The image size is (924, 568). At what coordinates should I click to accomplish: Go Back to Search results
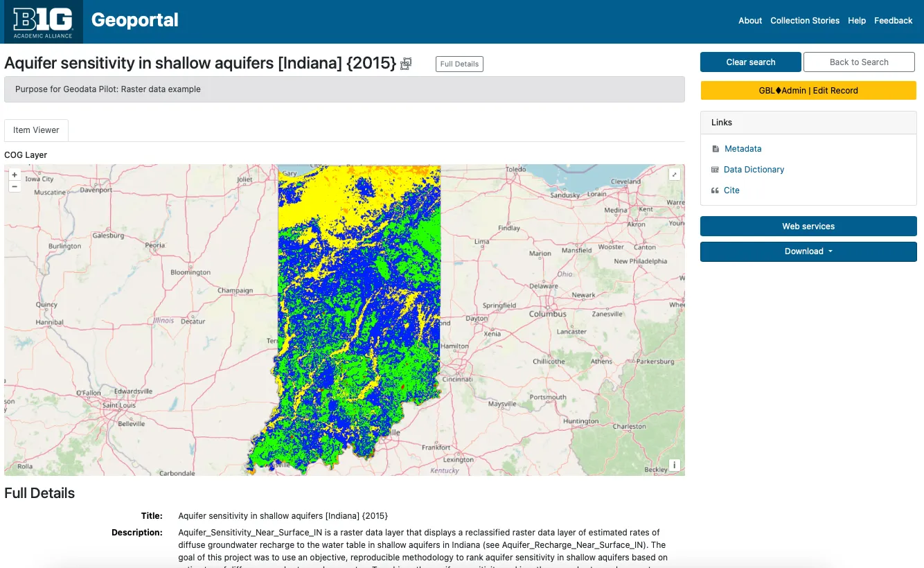click(859, 62)
